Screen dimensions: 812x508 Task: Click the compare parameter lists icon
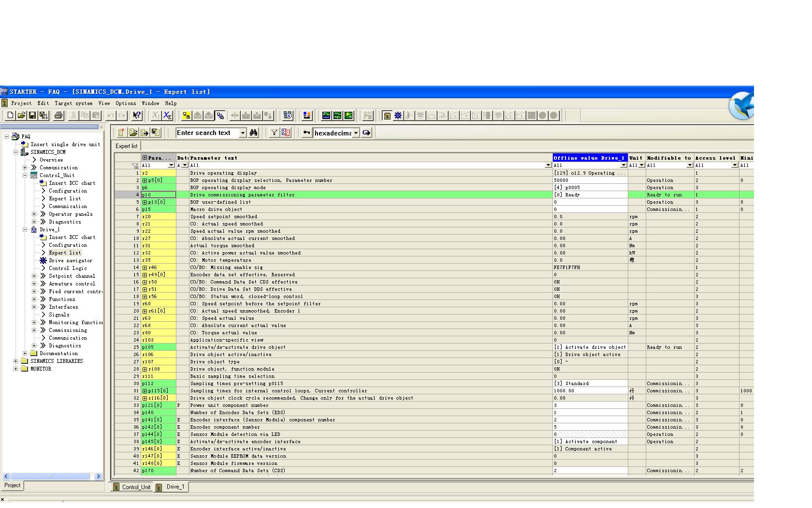tap(286, 133)
